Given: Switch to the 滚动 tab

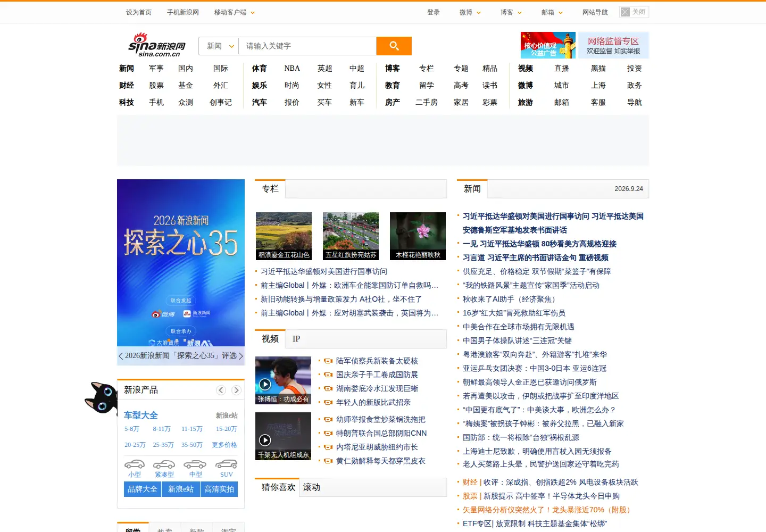Looking at the screenshot, I should click(312, 487).
